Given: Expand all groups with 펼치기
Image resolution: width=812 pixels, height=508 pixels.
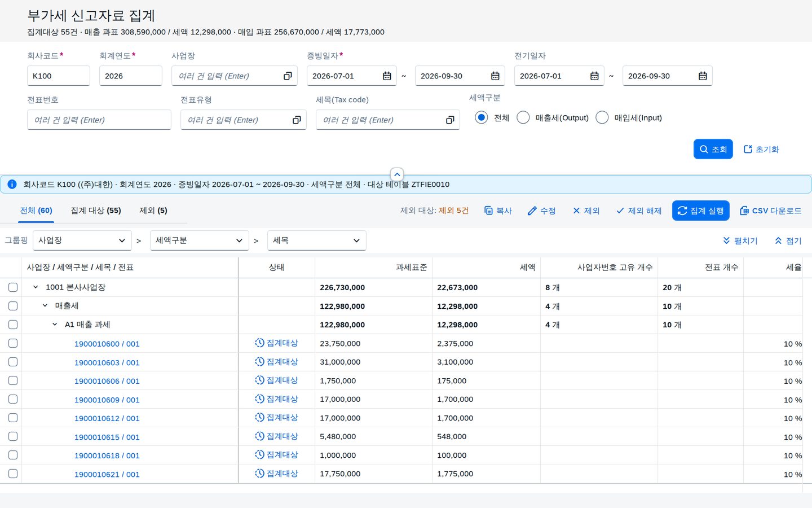Looking at the screenshot, I should [x=740, y=240].
